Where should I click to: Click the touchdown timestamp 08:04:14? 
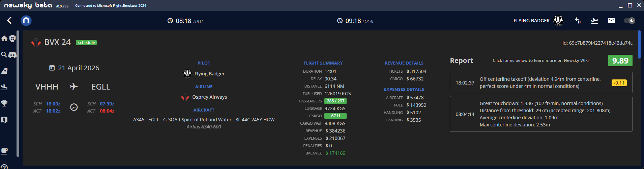click(465, 114)
